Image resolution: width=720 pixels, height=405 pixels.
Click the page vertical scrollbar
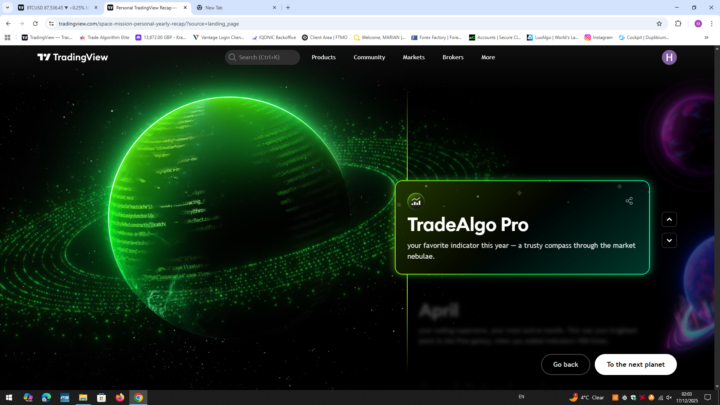pos(717,218)
